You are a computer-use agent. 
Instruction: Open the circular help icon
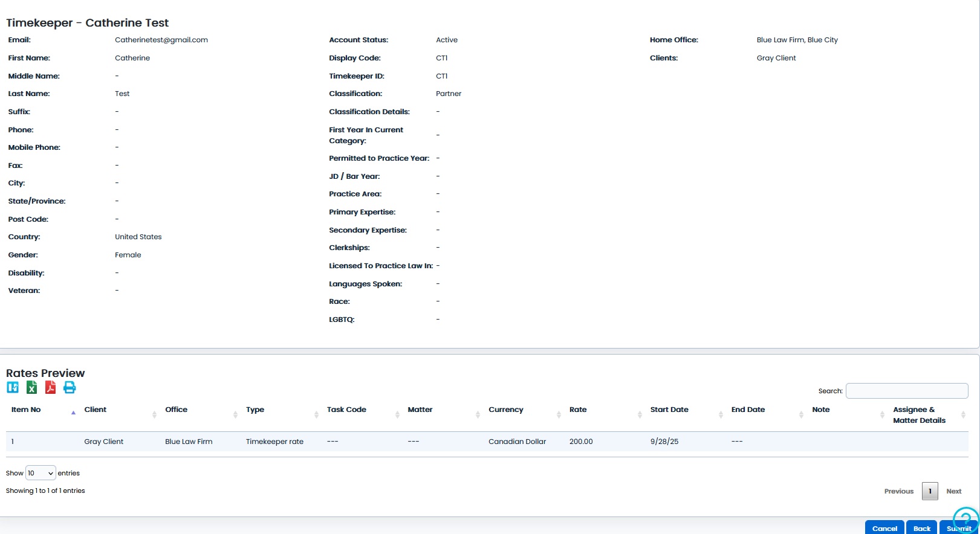tap(965, 518)
